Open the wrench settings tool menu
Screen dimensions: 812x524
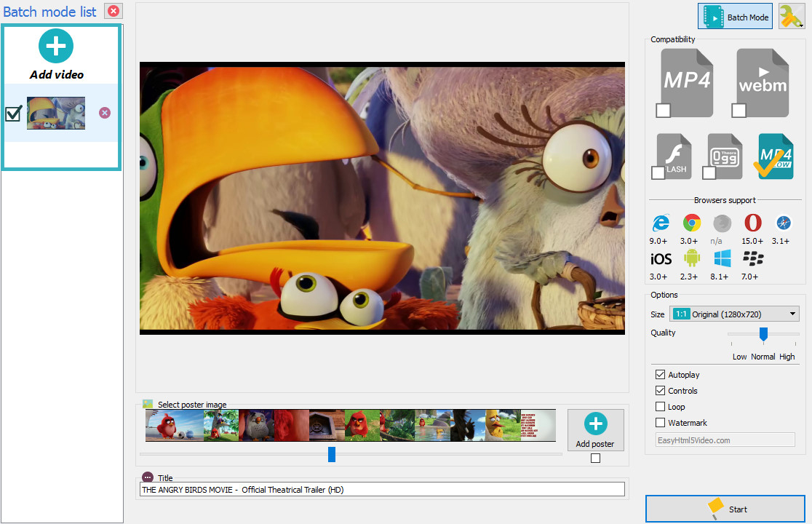point(791,16)
